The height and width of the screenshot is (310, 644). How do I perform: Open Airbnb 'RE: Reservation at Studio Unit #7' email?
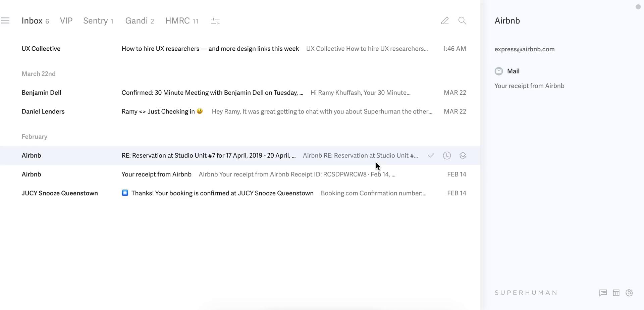coord(240,155)
